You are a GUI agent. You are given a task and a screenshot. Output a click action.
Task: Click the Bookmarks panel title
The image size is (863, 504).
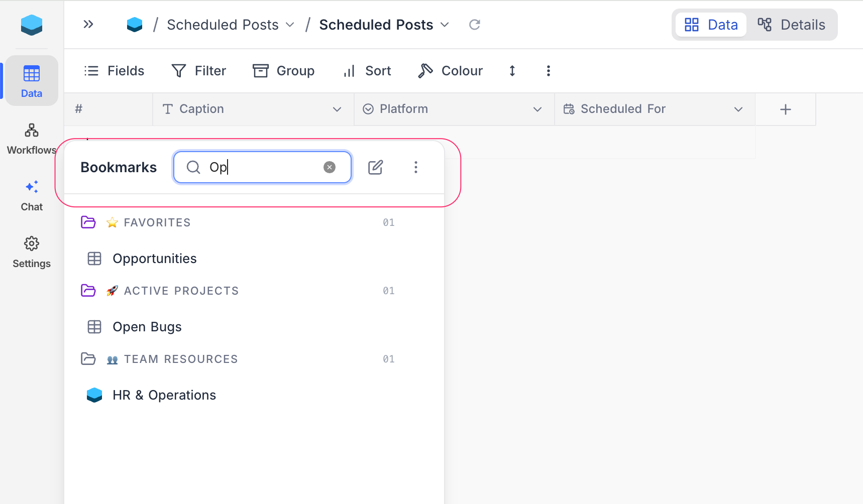click(x=119, y=167)
